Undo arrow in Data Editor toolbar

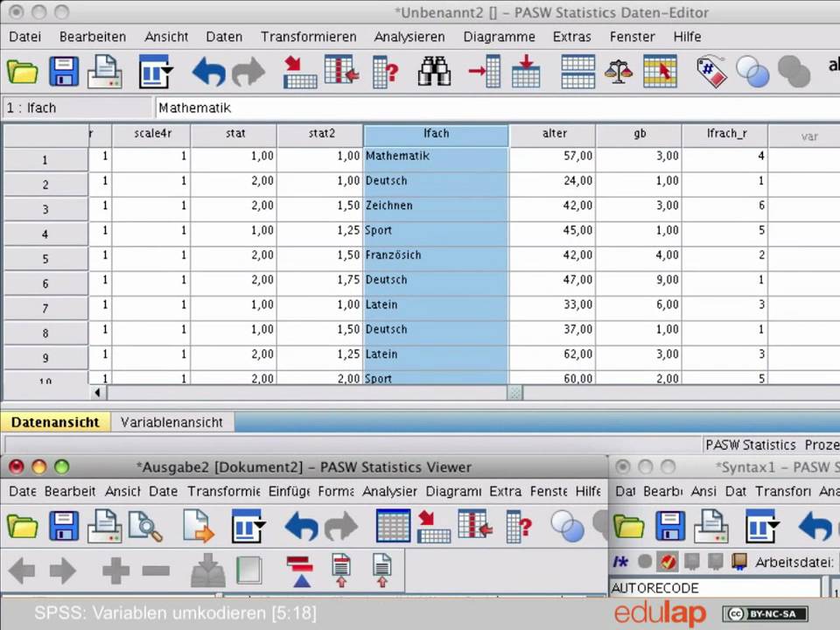[208, 72]
